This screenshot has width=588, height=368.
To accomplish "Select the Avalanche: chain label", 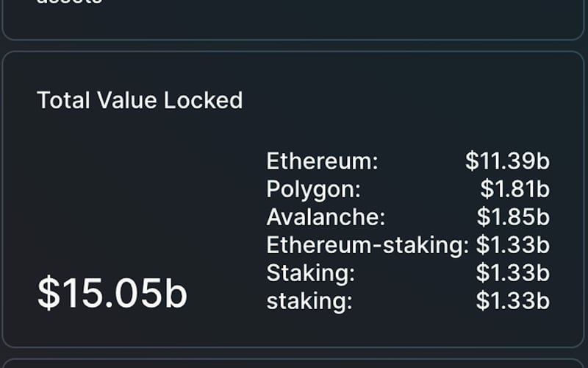I will click(323, 217).
